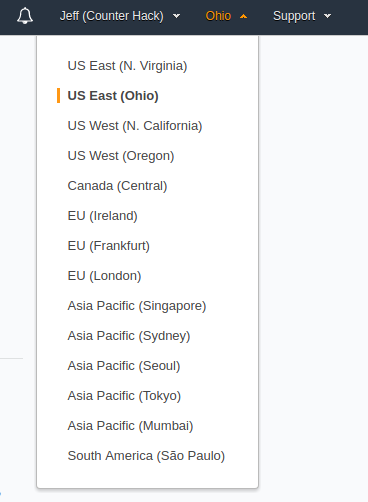This screenshot has width=368, height=502.
Task: Choose US West (Oregon) region
Action: (x=121, y=156)
